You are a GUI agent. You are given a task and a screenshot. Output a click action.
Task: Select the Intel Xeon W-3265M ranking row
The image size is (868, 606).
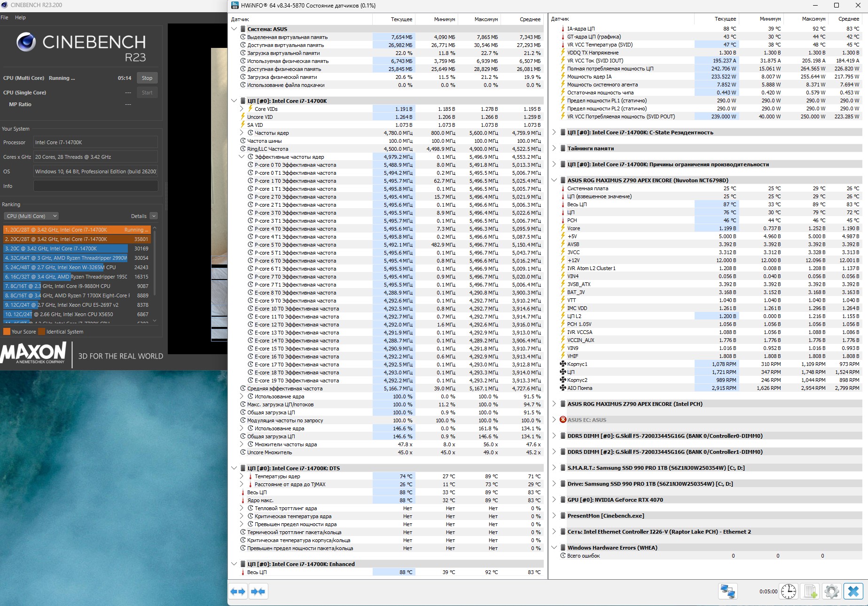click(x=77, y=267)
